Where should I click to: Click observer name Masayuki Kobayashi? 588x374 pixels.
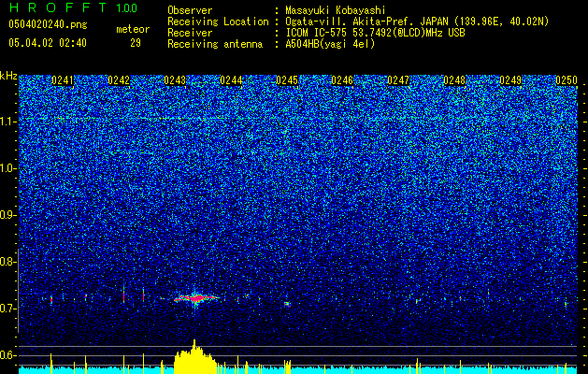tap(336, 10)
